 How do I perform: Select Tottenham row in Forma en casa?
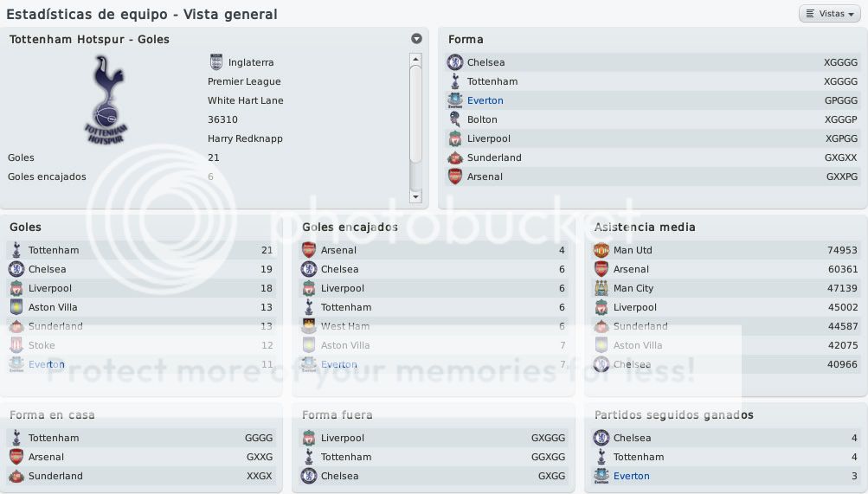coord(140,438)
